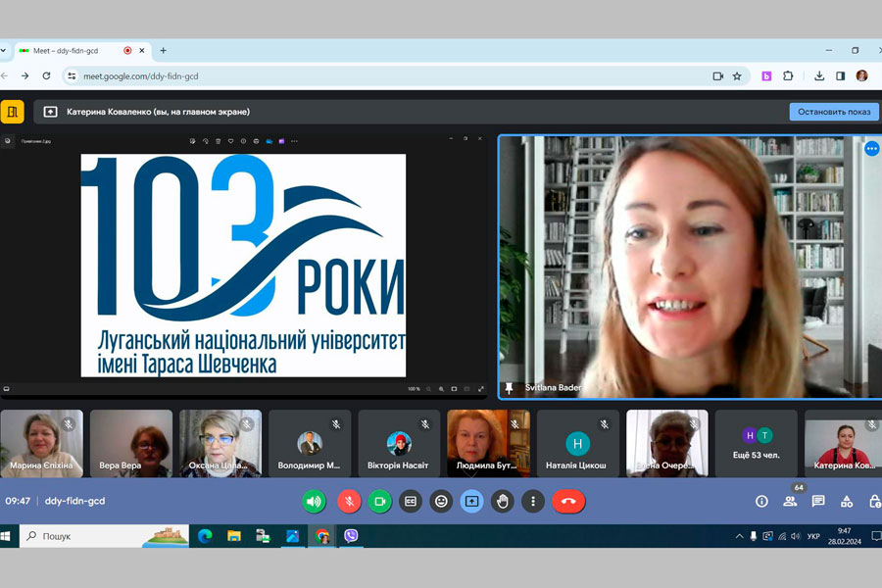Select the Meet ddy-fidn-gcd browser tab
This screenshot has width=882, height=588.
click(69, 50)
